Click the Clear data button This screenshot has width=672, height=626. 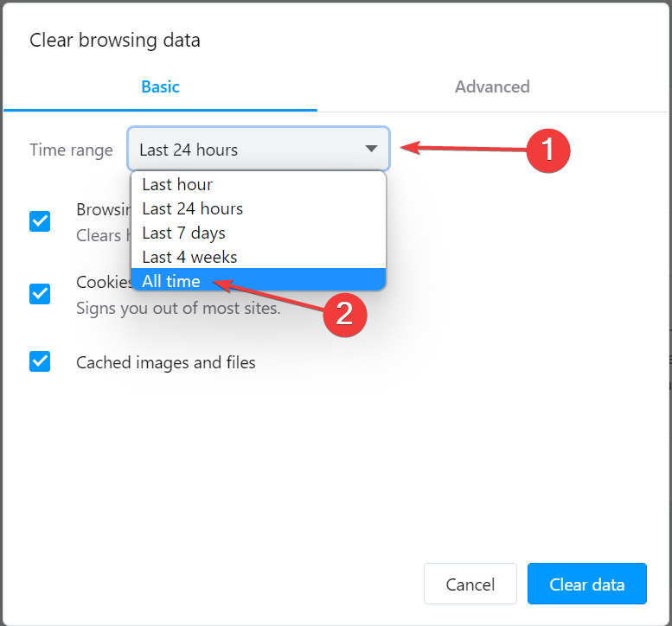click(x=586, y=584)
